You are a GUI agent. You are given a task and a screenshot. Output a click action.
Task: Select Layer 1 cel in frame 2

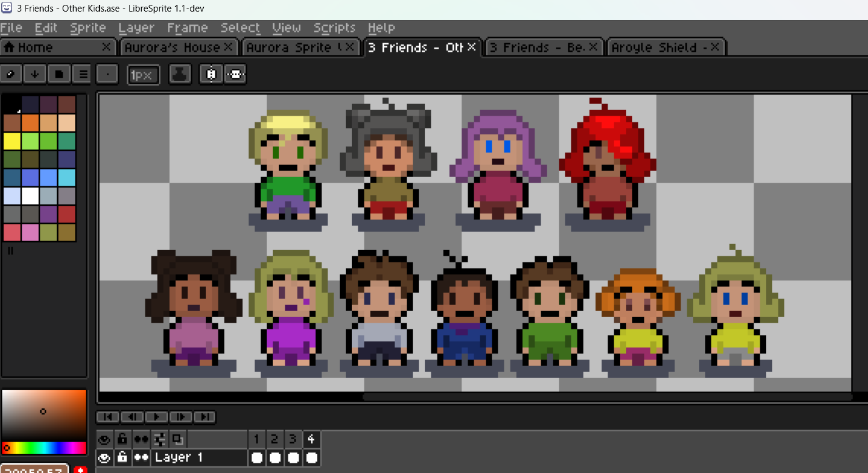(275, 458)
